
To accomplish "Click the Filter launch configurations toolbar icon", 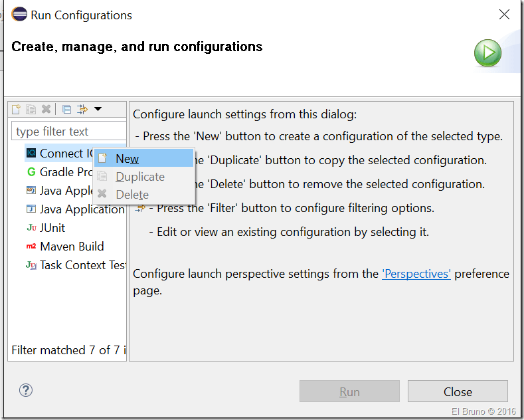I will 82,110.
